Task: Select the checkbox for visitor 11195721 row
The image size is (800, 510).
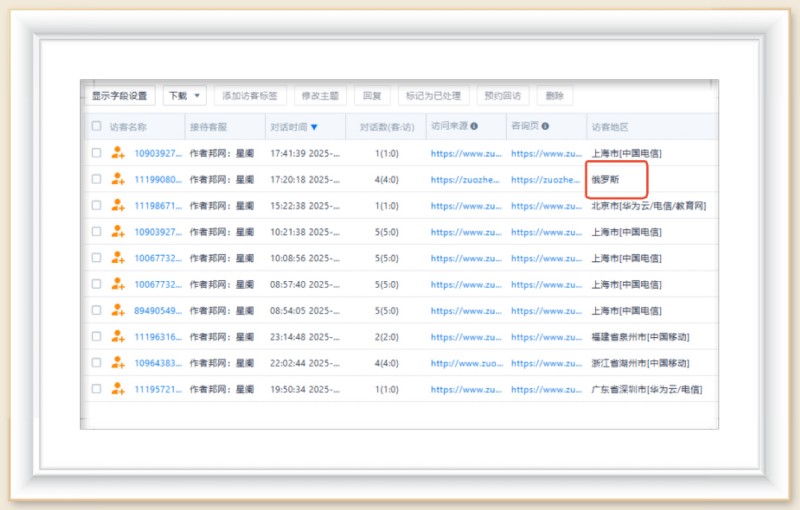Action: tap(96, 389)
